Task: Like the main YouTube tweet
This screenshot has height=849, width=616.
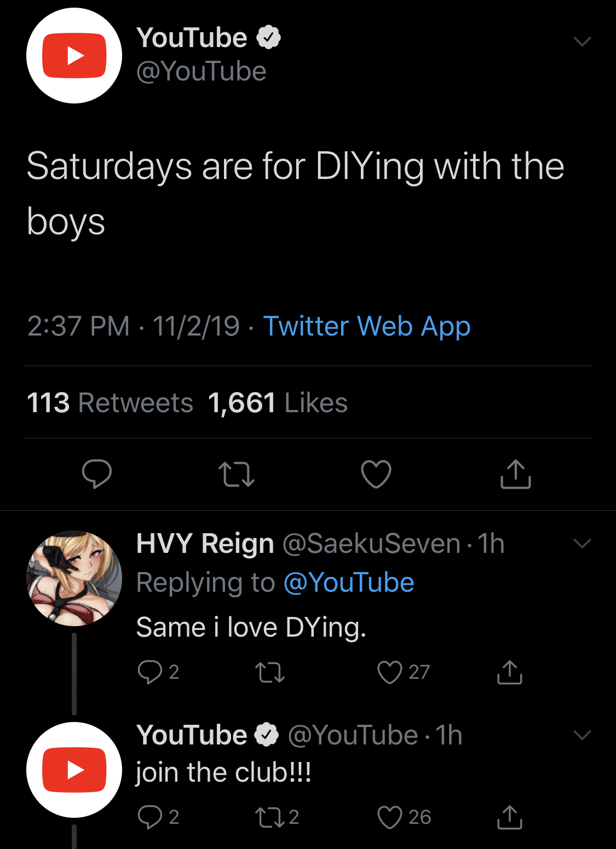Action: [x=376, y=474]
